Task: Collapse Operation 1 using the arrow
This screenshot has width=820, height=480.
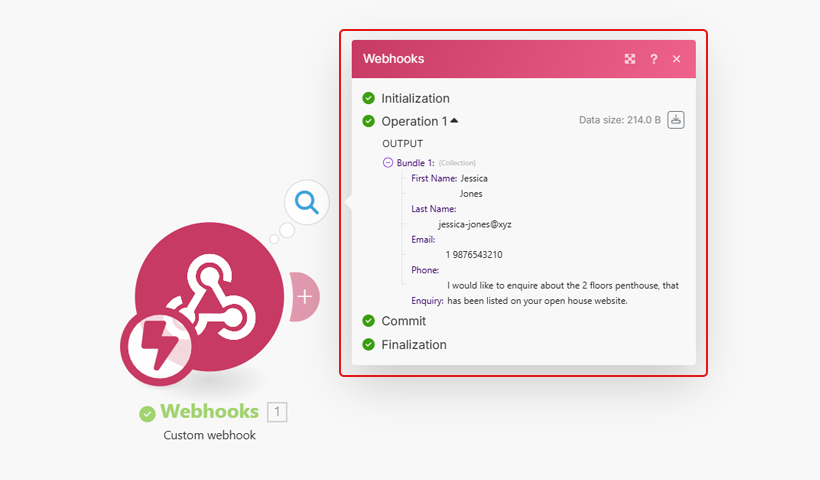Action: tap(455, 121)
